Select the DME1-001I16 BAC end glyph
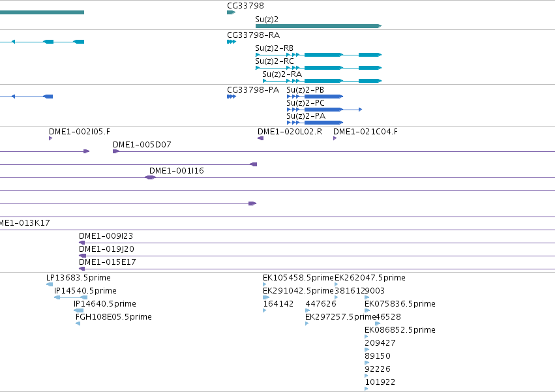The height and width of the screenshot is (392, 555). (151, 177)
